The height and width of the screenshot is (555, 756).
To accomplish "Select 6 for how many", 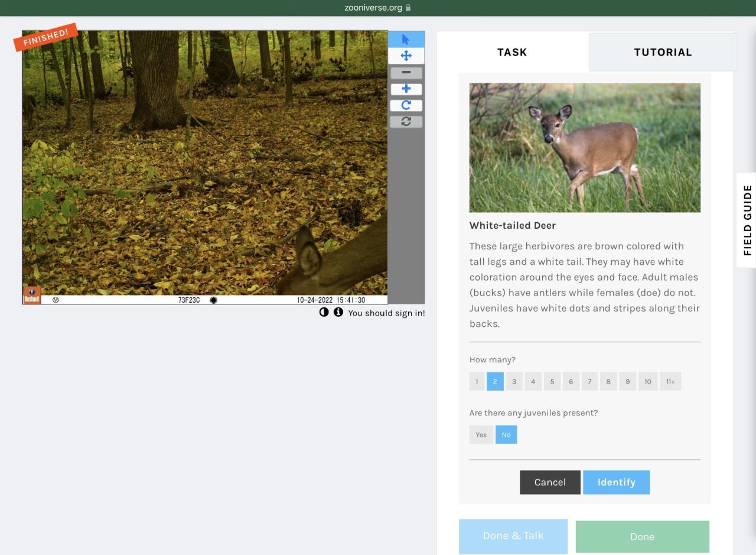I will [x=571, y=381].
